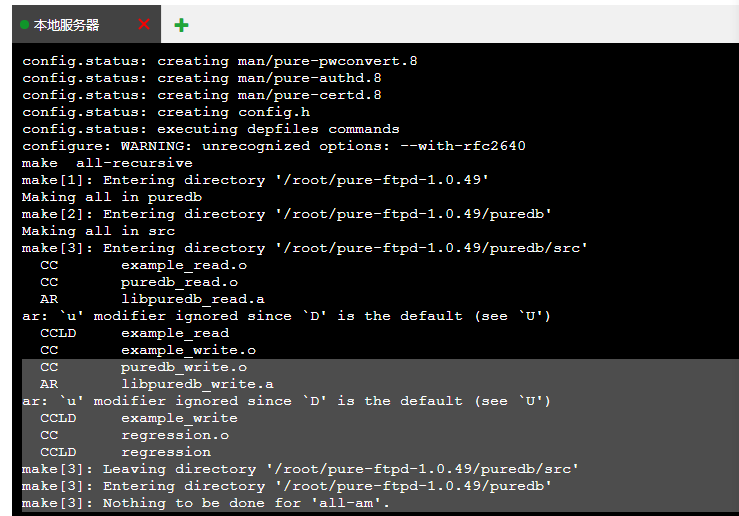
Task: Click the 'executing depfiles commands' line
Action: tap(211, 129)
